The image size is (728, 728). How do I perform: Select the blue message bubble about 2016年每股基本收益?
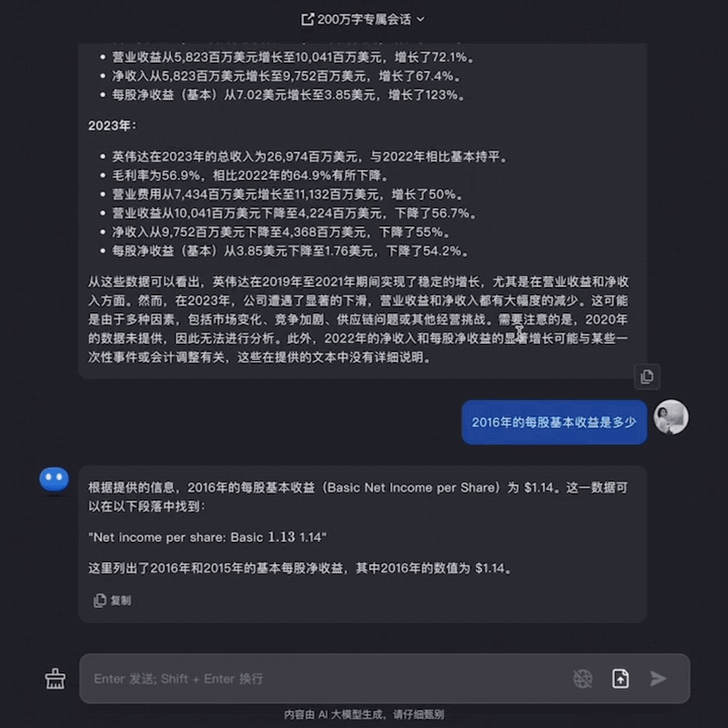click(x=554, y=422)
